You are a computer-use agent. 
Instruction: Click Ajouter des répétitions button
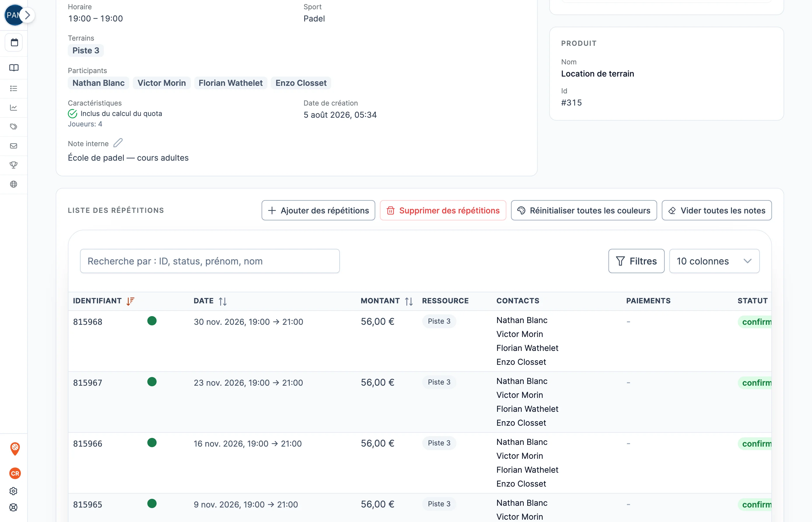tap(318, 211)
